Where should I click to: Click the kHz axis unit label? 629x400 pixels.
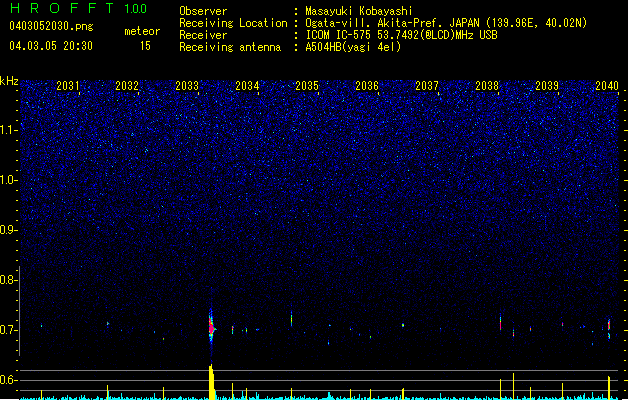(9, 81)
